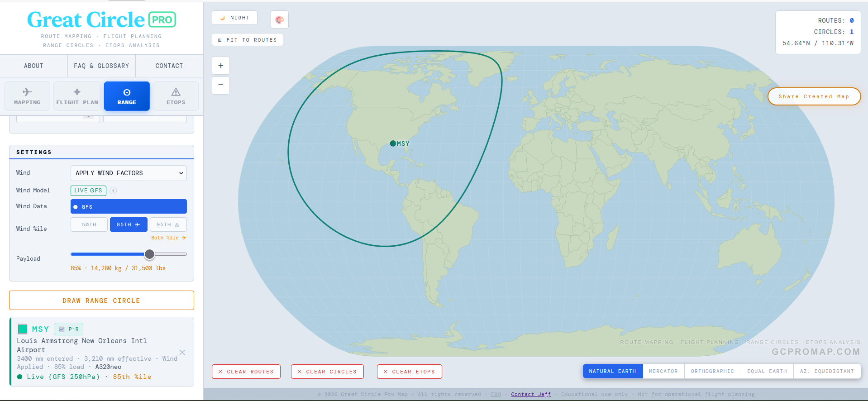868x401 pixels.
Task: Switch to Equal Earth projection
Action: pyautogui.click(x=767, y=371)
